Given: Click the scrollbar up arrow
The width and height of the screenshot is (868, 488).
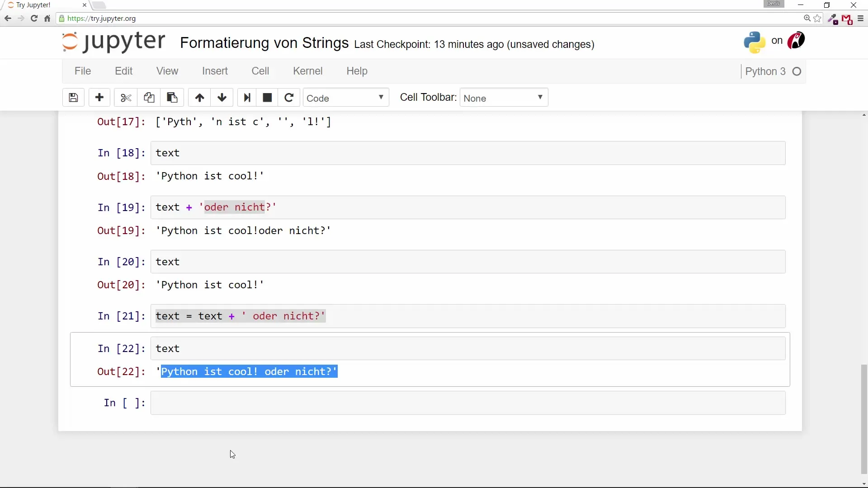Looking at the screenshot, I should click(864, 115).
